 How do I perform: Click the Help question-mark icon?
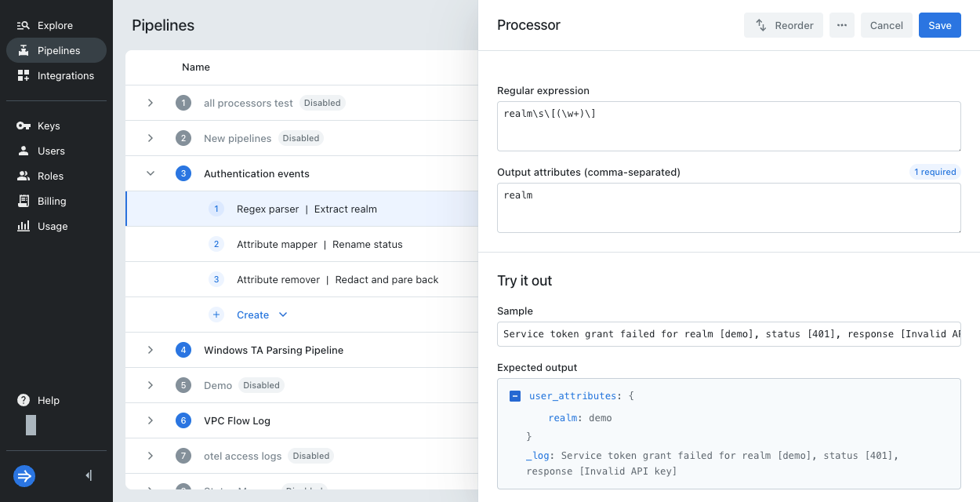[x=23, y=400]
